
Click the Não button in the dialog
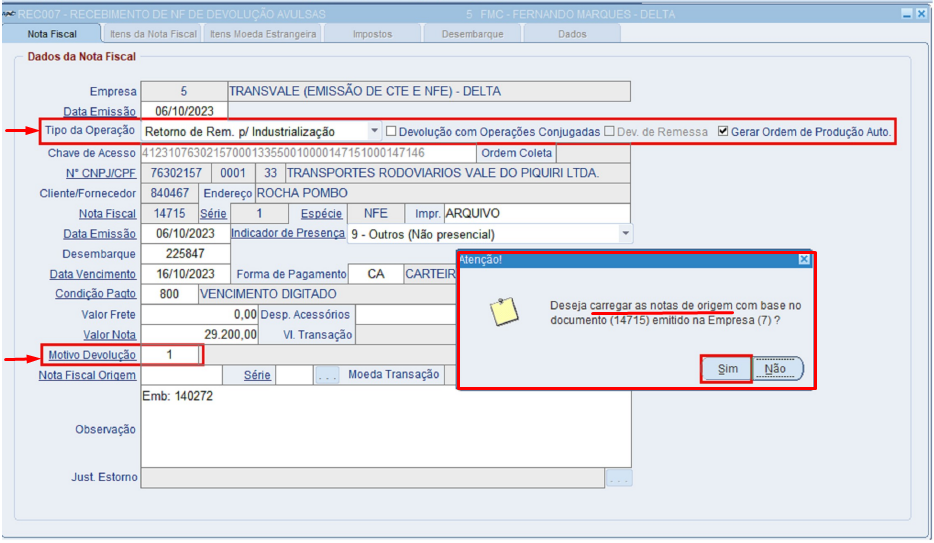pos(777,369)
